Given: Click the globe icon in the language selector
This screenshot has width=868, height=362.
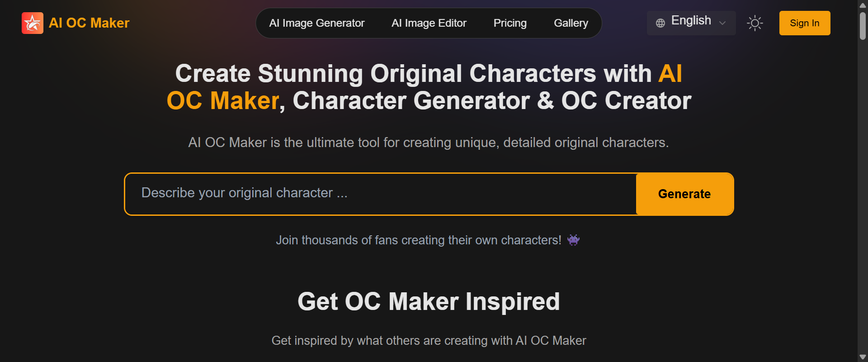Looking at the screenshot, I should point(661,22).
